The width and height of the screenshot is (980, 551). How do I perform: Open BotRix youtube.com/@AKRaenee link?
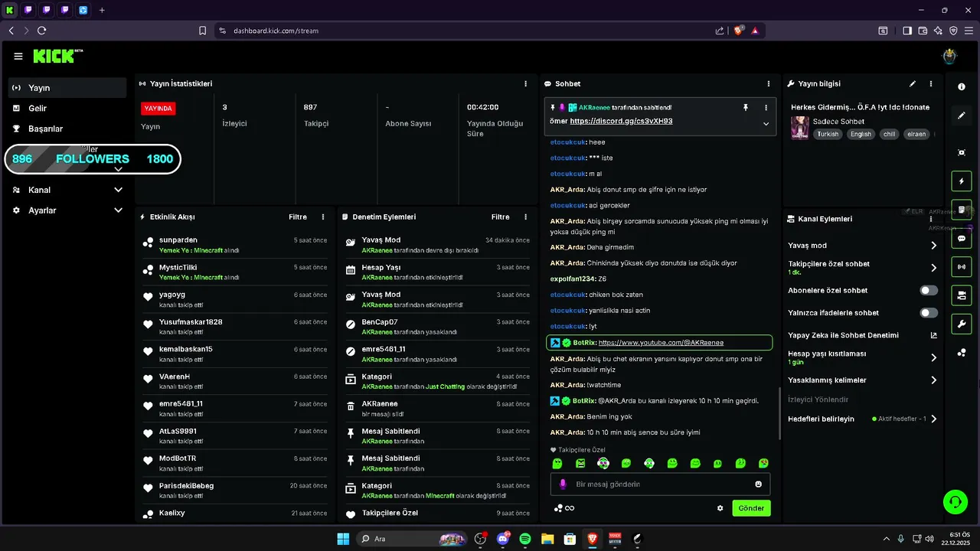click(661, 343)
